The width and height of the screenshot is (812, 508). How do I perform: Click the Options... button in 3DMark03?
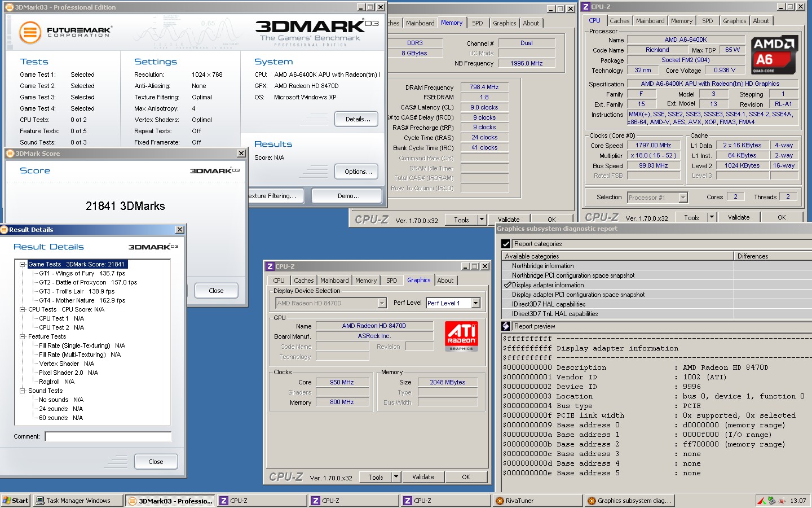pos(356,172)
